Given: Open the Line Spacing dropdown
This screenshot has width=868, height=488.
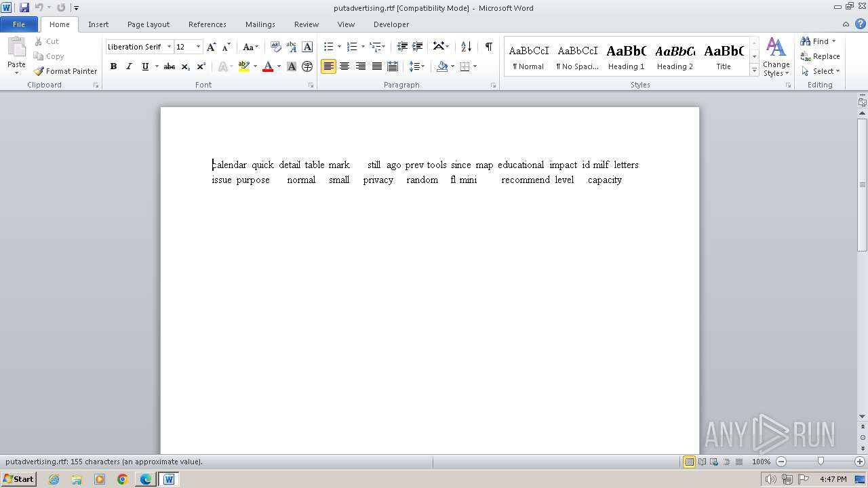Looking at the screenshot, I should (x=417, y=66).
